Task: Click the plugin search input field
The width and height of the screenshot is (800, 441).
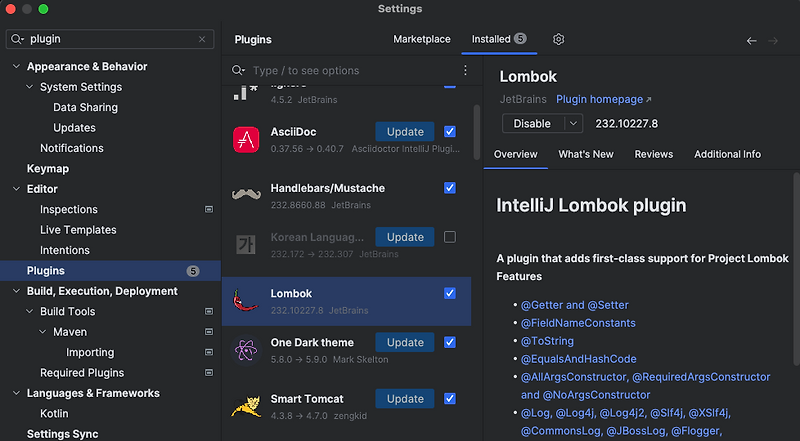Action: (x=350, y=71)
